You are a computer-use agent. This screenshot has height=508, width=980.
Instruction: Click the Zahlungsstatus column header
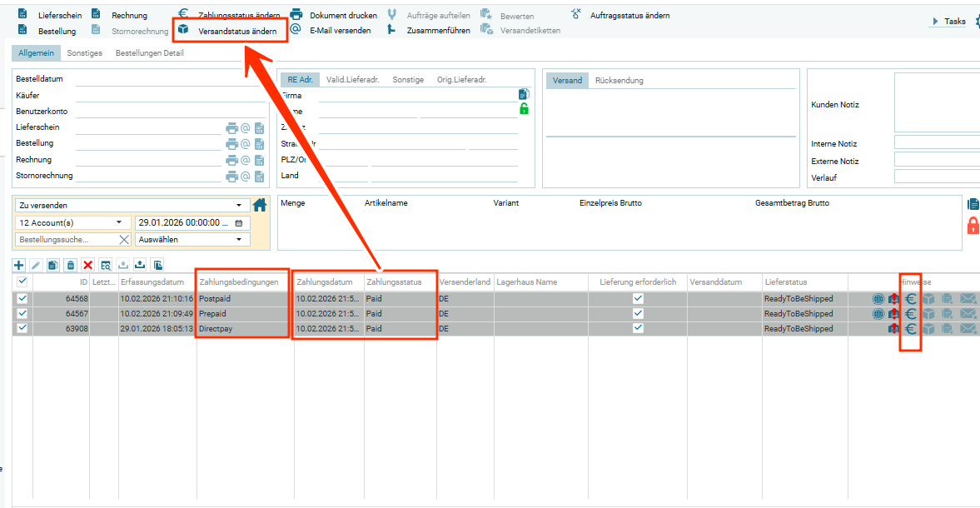tap(400, 282)
